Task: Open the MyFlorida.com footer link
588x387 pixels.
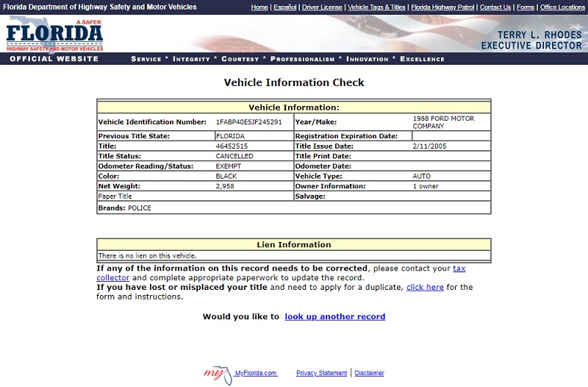Action: [x=256, y=373]
